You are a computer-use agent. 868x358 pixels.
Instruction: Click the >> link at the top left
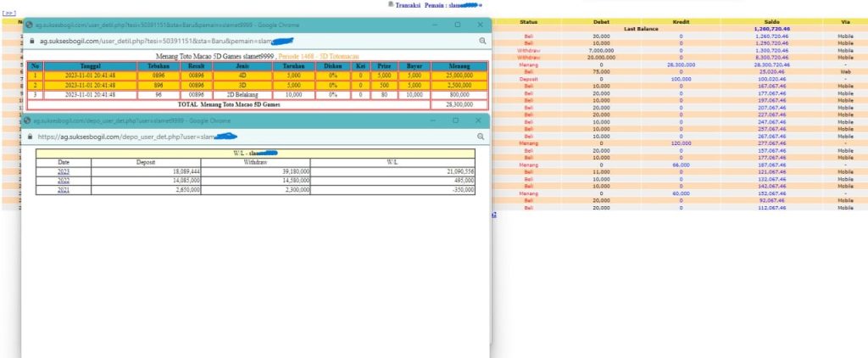pyautogui.click(x=9, y=13)
